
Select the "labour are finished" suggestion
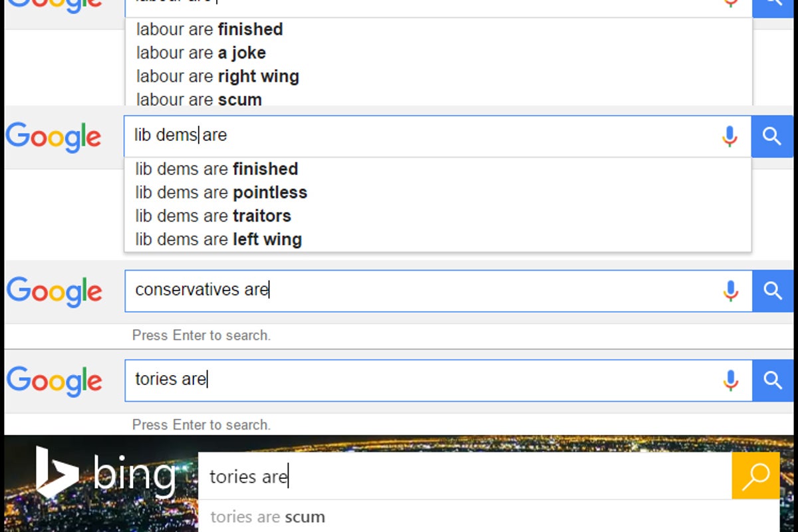[208, 29]
